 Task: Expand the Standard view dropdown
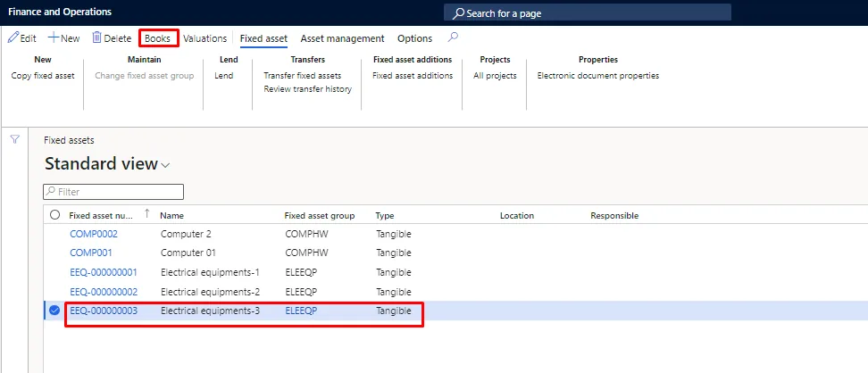click(165, 165)
